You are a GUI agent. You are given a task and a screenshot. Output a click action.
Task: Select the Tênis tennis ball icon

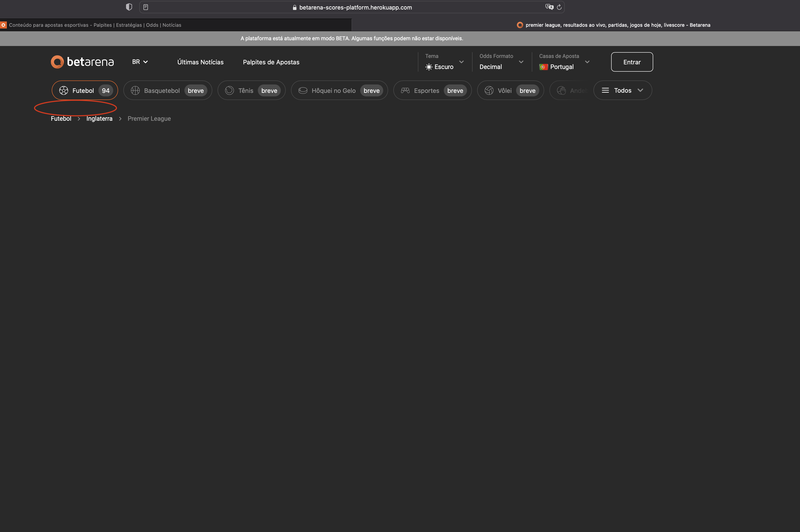229,90
